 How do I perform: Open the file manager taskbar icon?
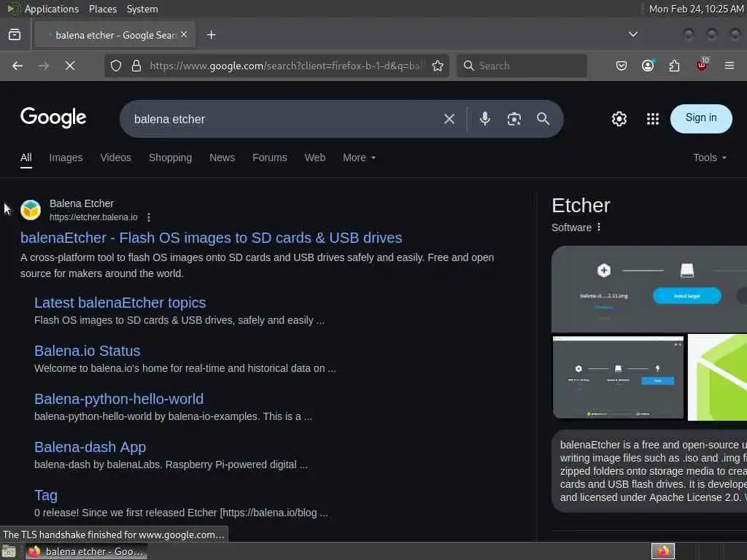(x=9, y=551)
